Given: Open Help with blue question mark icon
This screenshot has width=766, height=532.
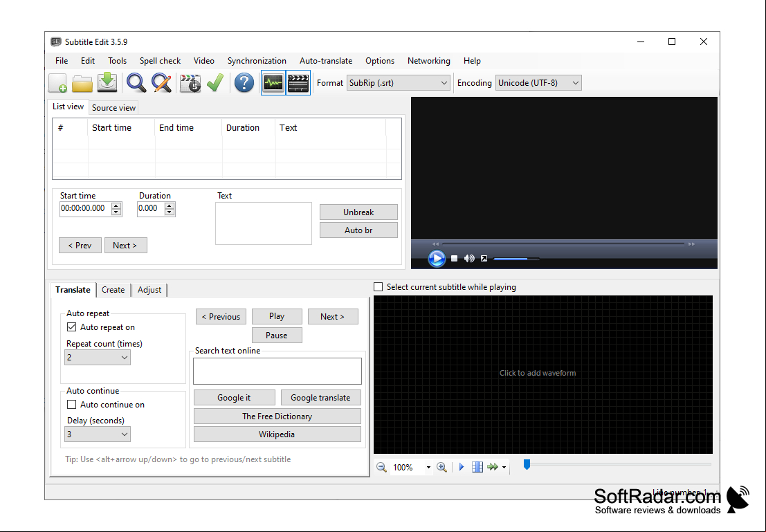Looking at the screenshot, I should pos(244,82).
